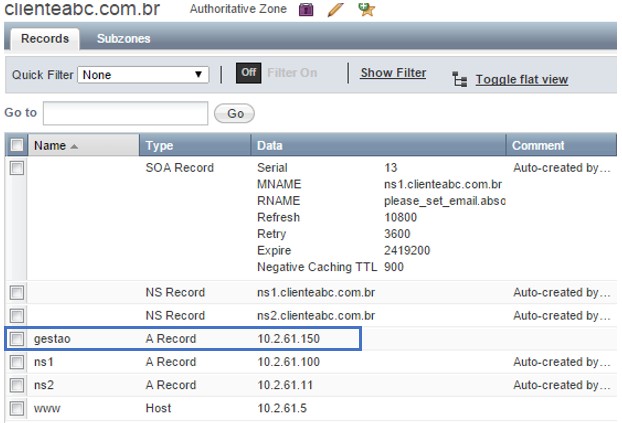The height and width of the screenshot is (423, 622).
Task: Click the tree icon beside Toggle flat view
Action: 460,79
